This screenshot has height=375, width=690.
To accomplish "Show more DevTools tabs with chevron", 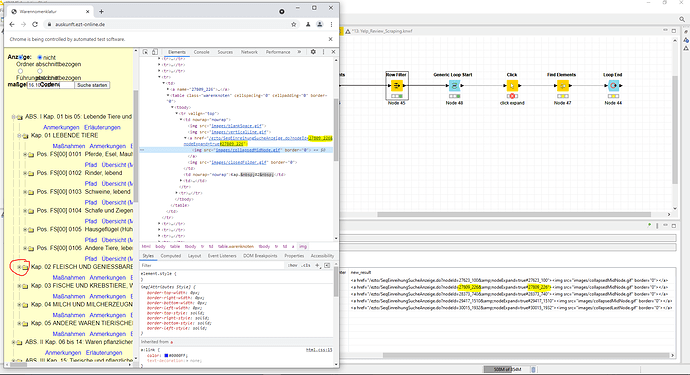I will tap(299, 52).
